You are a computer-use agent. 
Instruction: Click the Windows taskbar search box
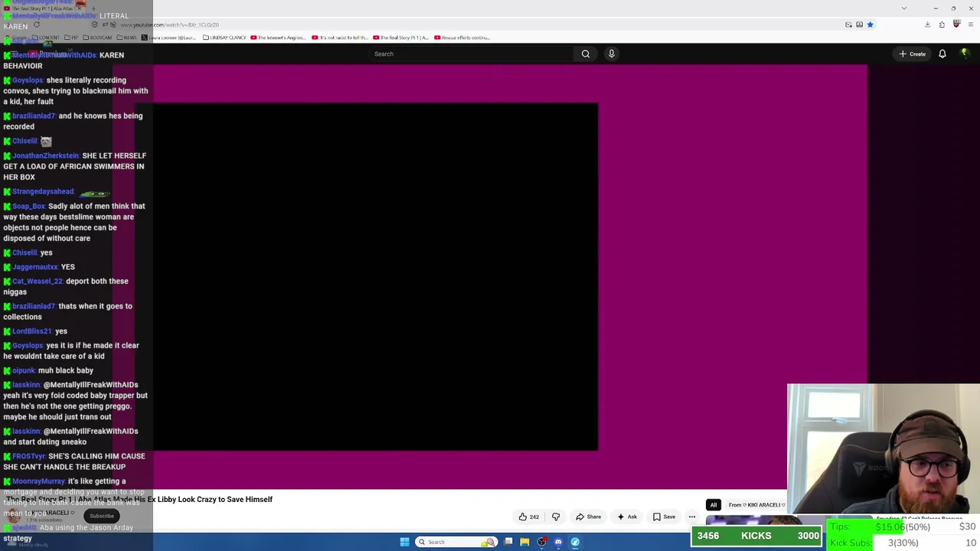[456, 542]
